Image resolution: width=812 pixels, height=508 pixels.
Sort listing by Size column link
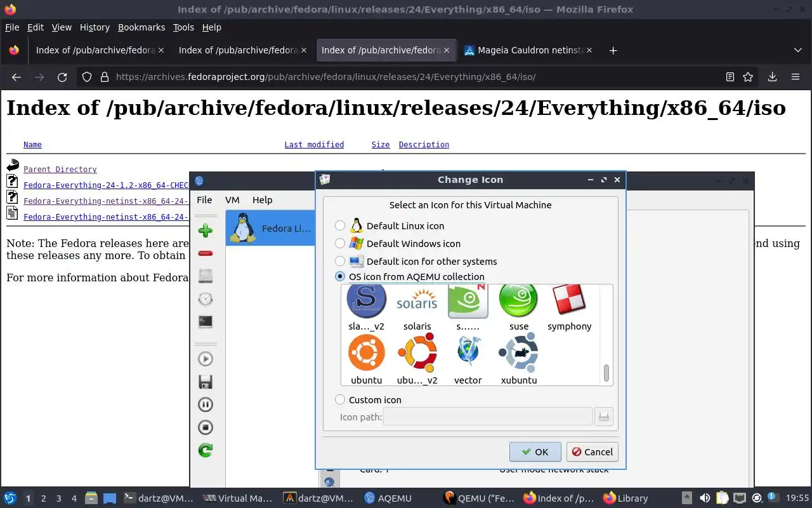pyautogui.click(x=381, y=145)
